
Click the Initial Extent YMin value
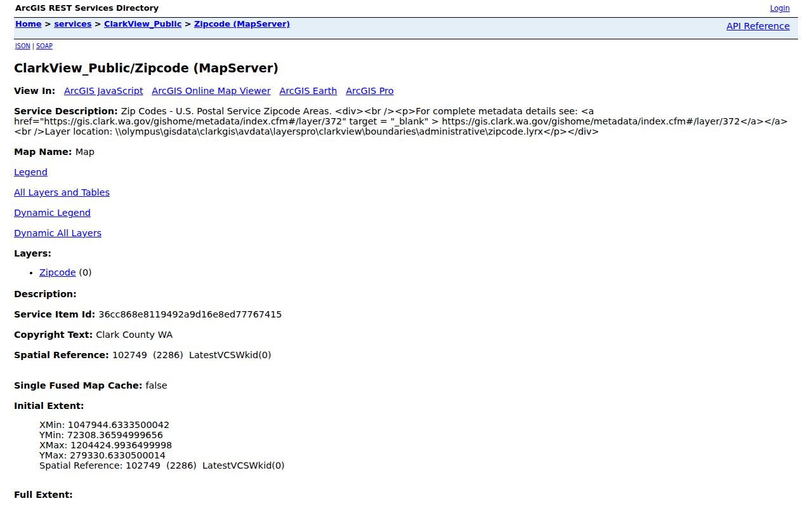[x=115, y=435]
